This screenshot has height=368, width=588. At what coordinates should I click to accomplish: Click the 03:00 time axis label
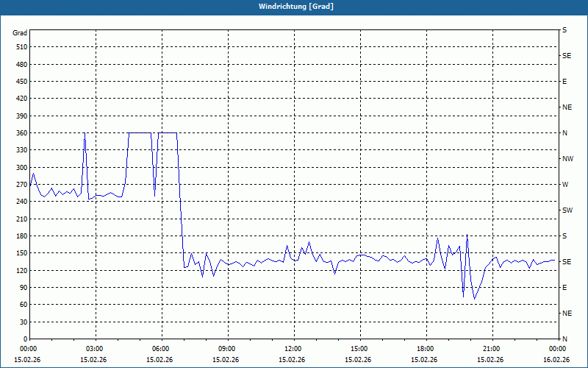94,349
